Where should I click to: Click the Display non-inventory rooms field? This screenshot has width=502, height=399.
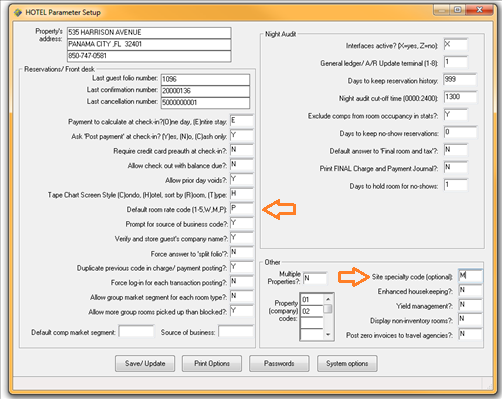[470, 320]
